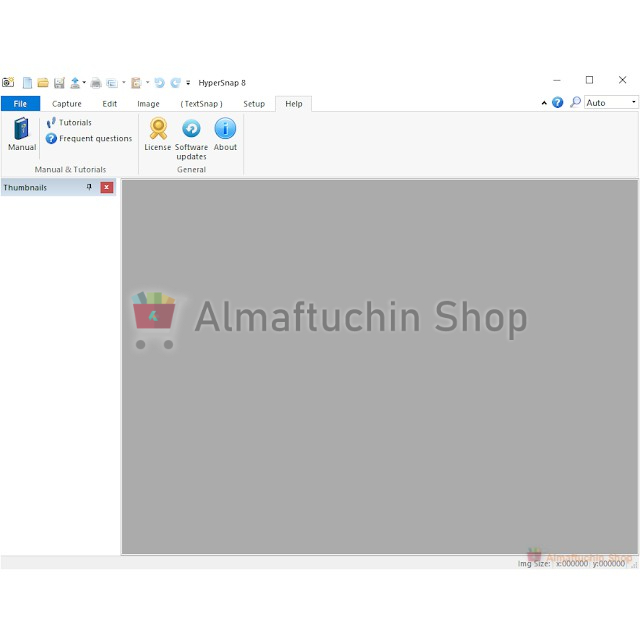Switch to the Capture tab
The height and width of the screenshot is (640, 640).
67,104
